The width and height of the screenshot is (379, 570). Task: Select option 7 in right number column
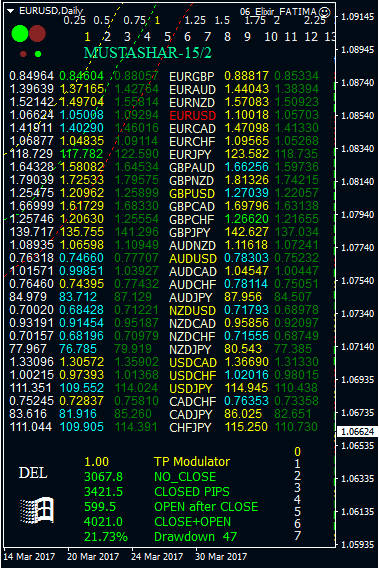297,536
